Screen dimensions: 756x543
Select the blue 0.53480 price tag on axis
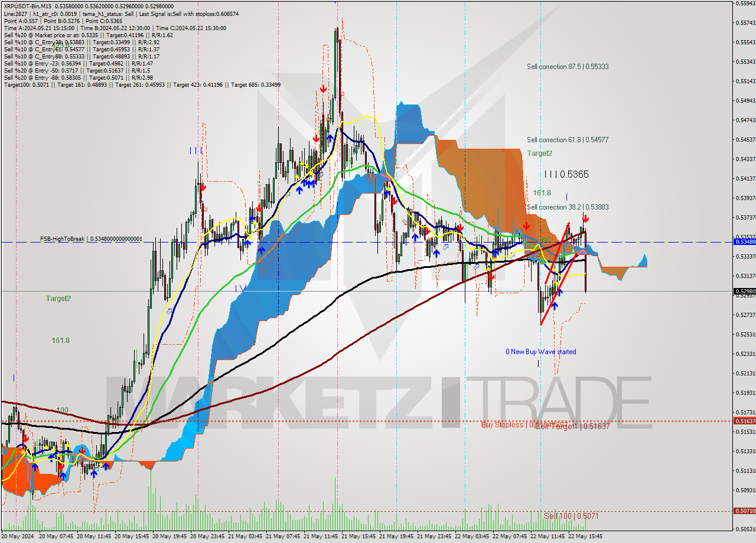tap(744, 241)
